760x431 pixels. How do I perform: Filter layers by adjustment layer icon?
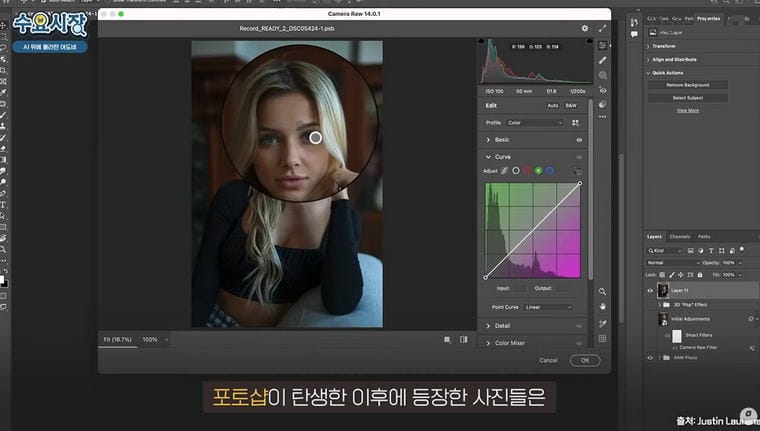tap(701, 251)
